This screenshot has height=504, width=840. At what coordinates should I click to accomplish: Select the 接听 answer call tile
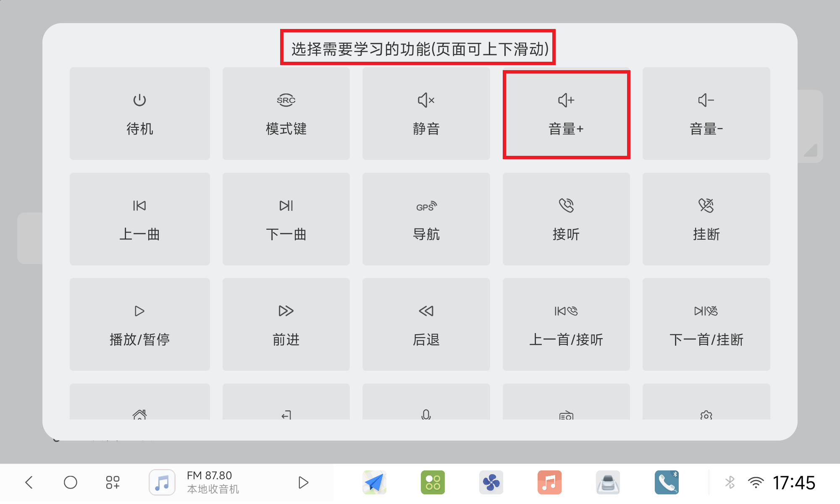(x=566, y=219)
